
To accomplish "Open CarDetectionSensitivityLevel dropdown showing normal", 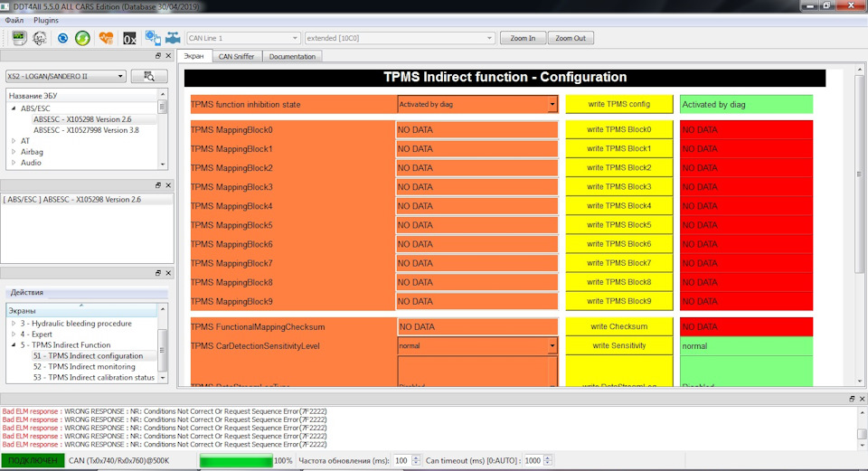I will point(477,346).
